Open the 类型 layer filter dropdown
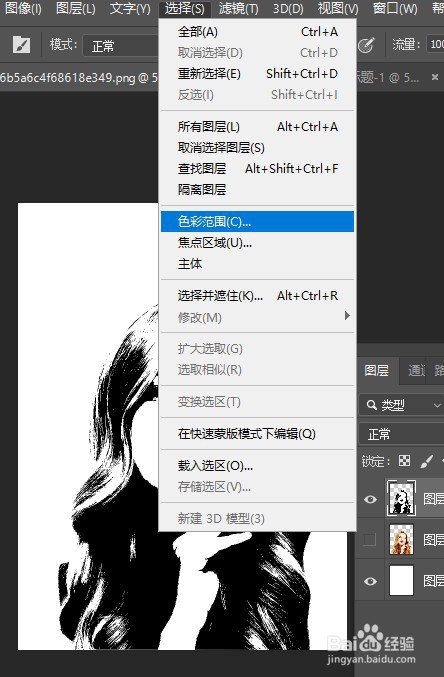Screen dimensions: 444x677 point(401,405)
